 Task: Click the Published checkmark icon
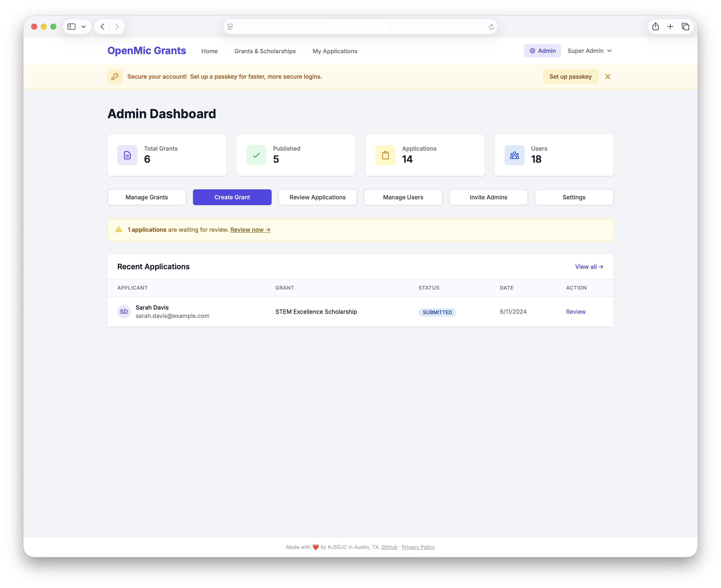tap(256, 155)
